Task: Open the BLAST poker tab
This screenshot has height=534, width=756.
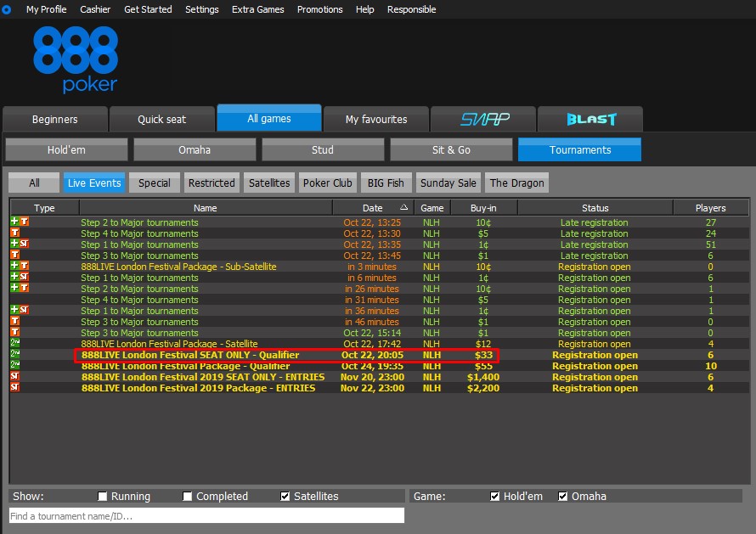Action: pos(590,119)
